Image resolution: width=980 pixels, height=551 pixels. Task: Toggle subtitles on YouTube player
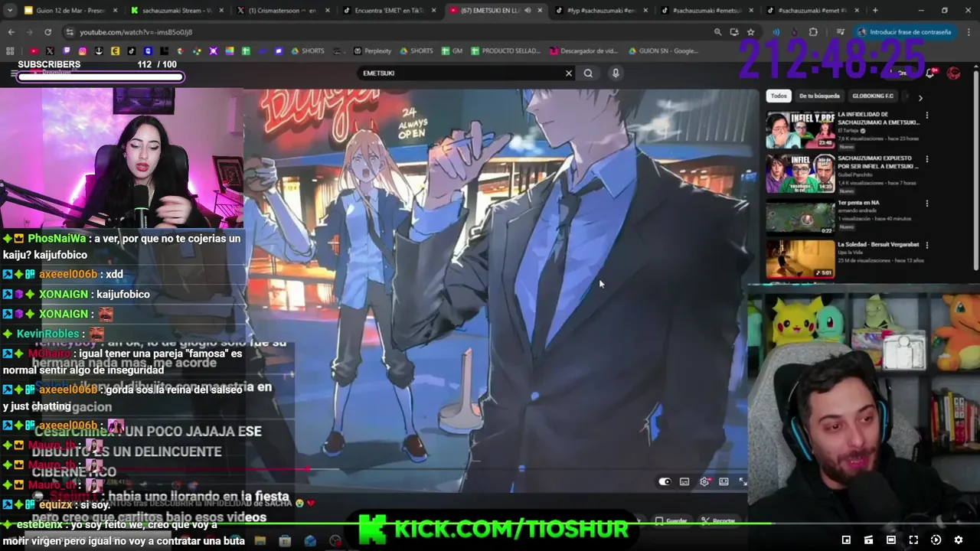point(684,482)
